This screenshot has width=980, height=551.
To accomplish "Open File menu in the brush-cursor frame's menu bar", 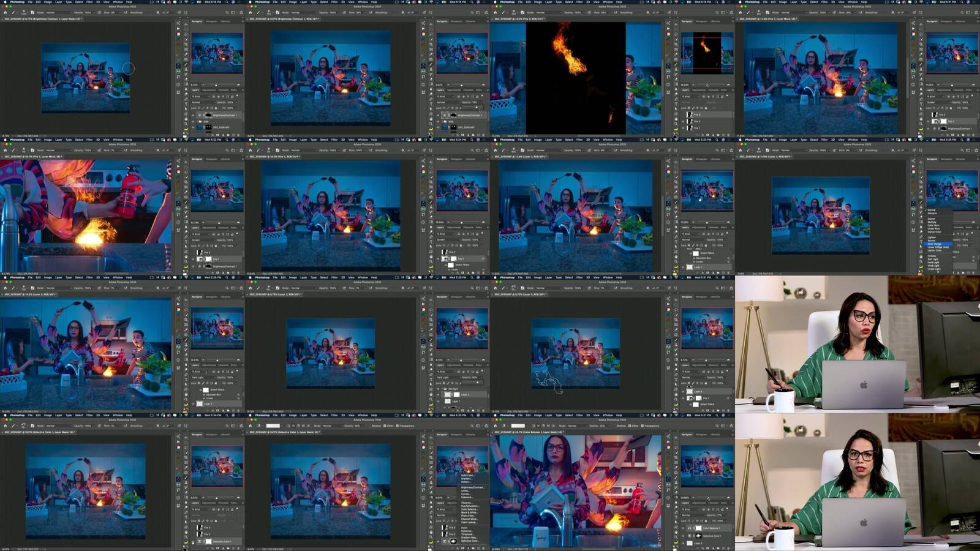I will point(30,2).
